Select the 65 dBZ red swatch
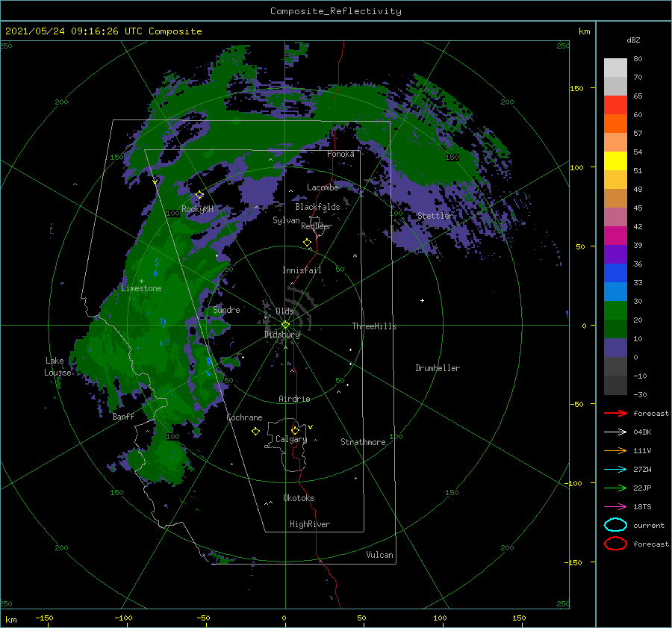The width and height of the screenshot is (672, 628). click(615, 105)
